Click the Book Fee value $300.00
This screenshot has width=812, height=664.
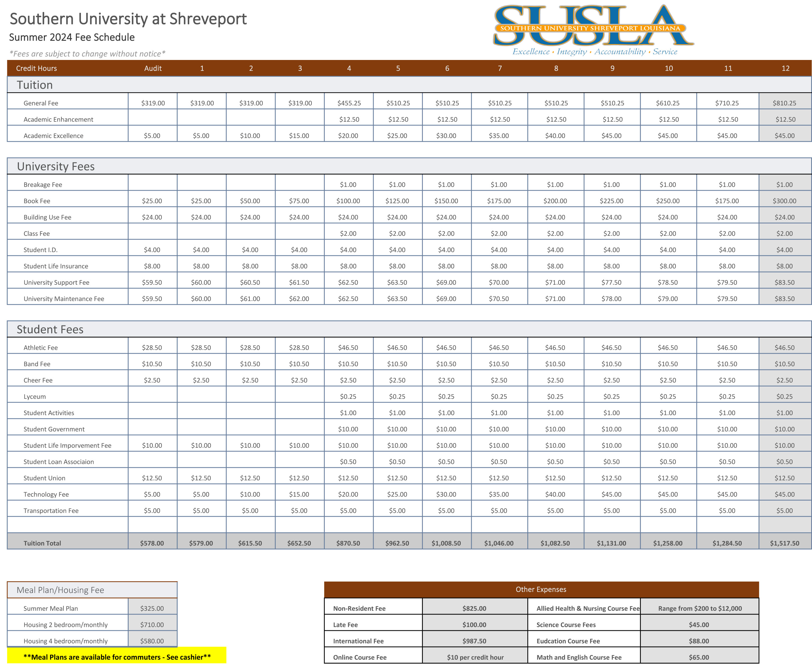click(x=784, y=201)
